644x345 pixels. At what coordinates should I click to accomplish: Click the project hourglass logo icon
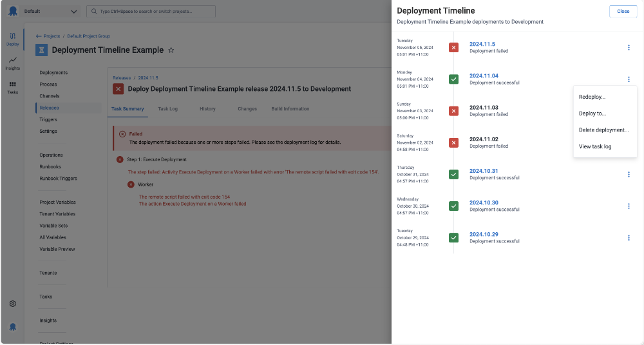(41, 50)
